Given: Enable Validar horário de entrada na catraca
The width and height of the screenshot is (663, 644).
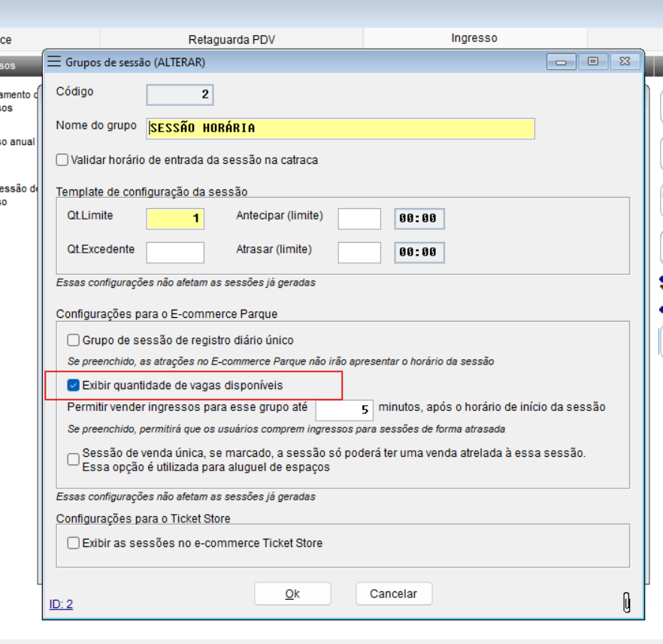Looking at the screenshot, I should [62, 160].
